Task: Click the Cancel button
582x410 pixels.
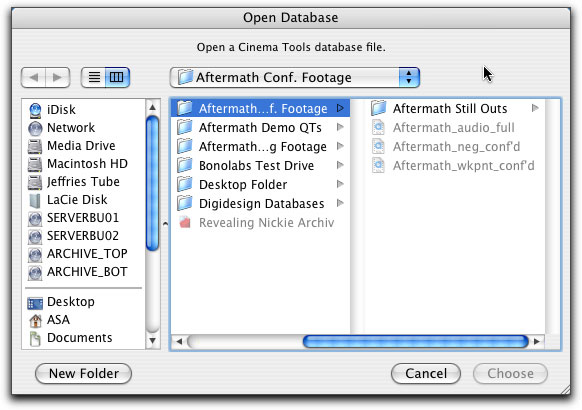Action: coord(426,373)
